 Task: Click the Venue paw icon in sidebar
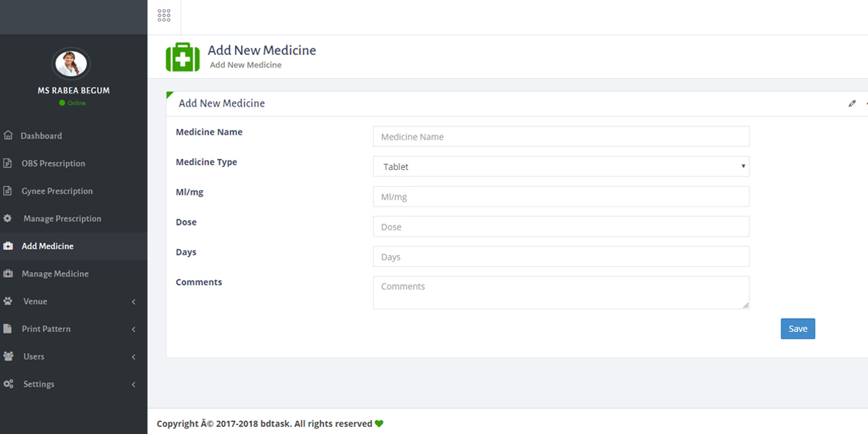tap(8, 301)
